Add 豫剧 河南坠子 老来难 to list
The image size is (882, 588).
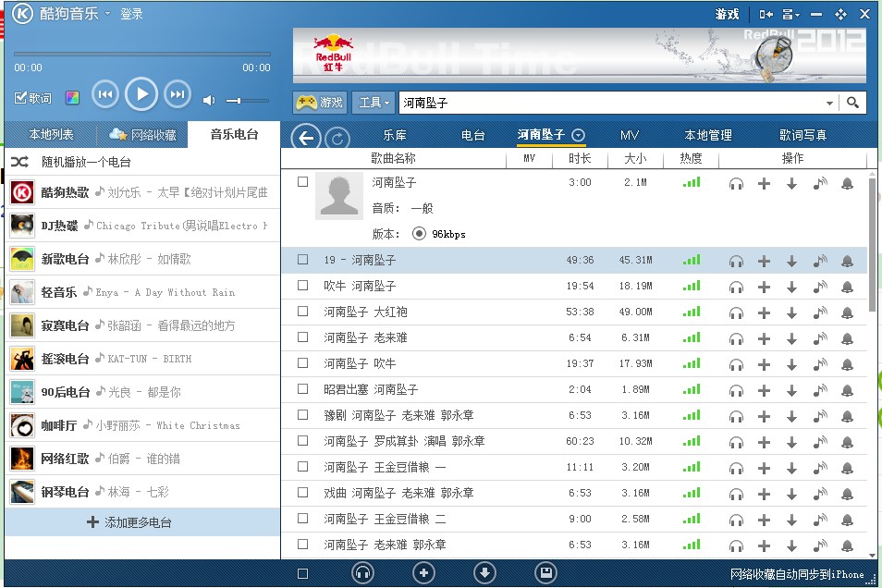click(764, 416)
